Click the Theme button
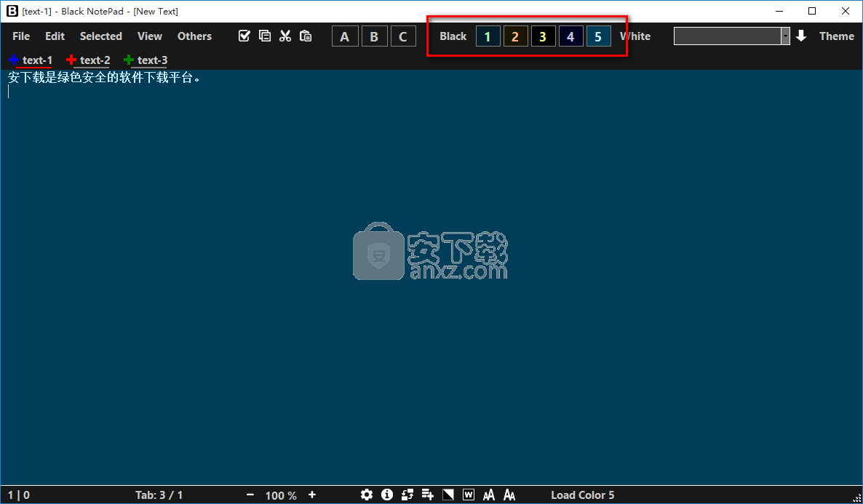The height and width of the screenshot is (504, 863). click(x=837, y=36)
